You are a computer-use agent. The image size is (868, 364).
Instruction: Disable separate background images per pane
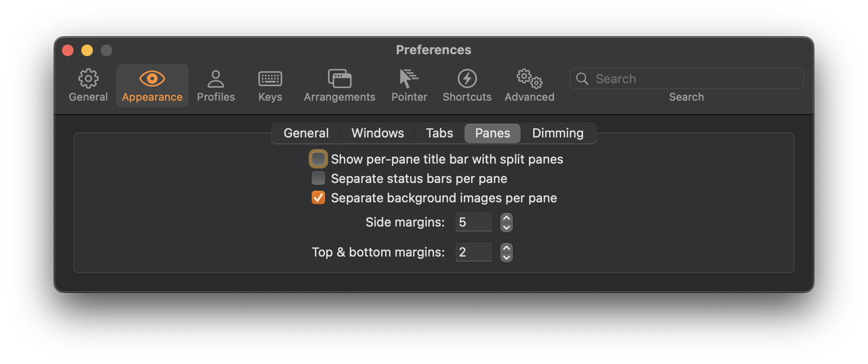click(x=318, y=197)
